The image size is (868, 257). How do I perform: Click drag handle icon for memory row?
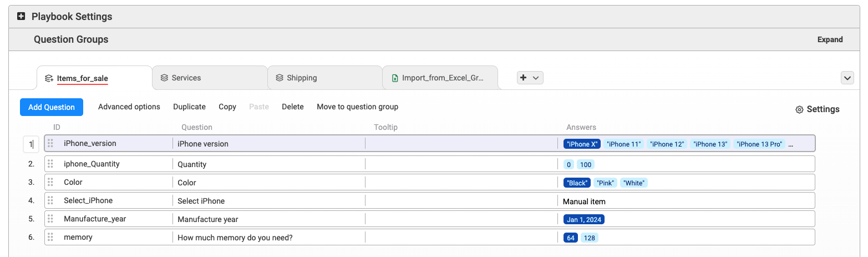coord(50,237)
